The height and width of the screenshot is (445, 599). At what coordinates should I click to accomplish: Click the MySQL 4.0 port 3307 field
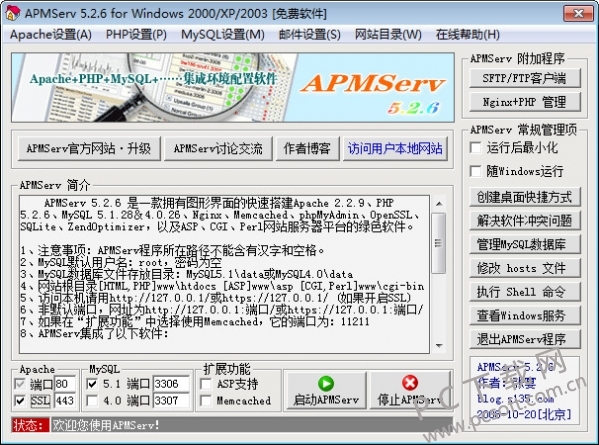click(171, 400)
